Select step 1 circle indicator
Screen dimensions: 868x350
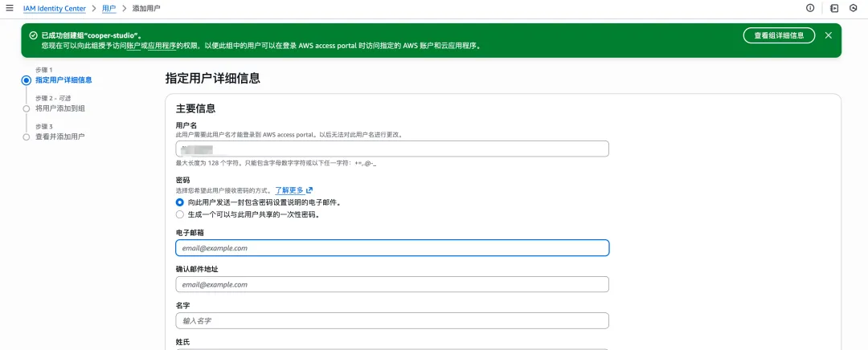(x=27, y=79)
